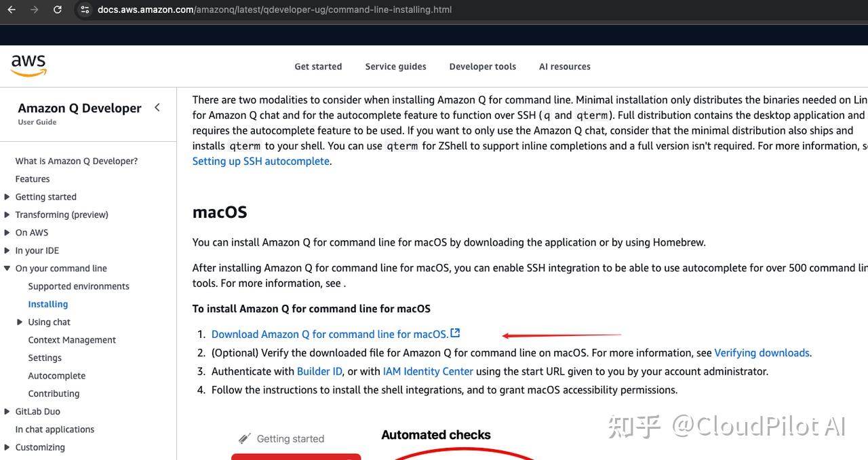Click the external-link icon after the macOS download link
Screen dimensions: 868x460
[455, 333]
